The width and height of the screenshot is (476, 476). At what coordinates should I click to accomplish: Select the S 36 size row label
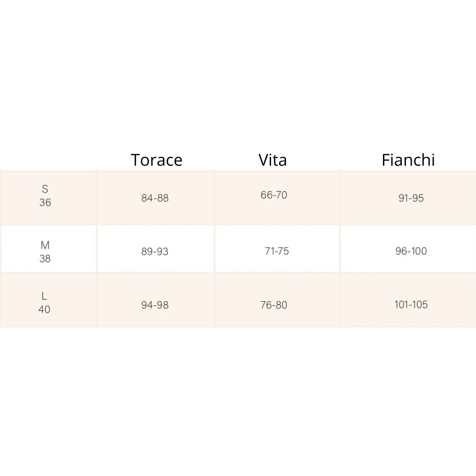45,196
